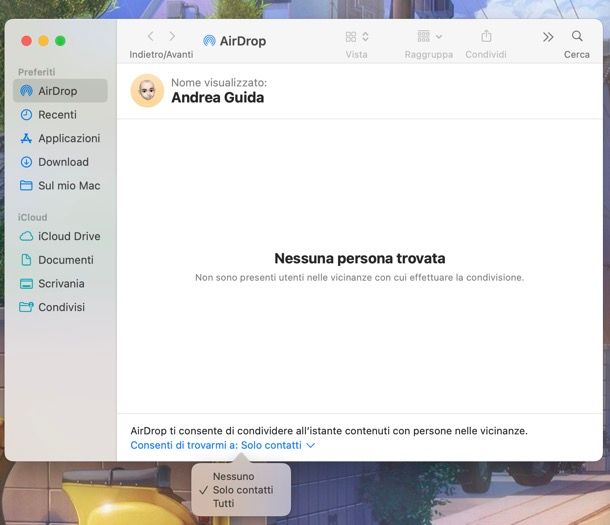Click 'Nessuna persona trovata' heading
The width and height of the screenshot is (610, 525).
pyautogui.click(x=360, y=259)
